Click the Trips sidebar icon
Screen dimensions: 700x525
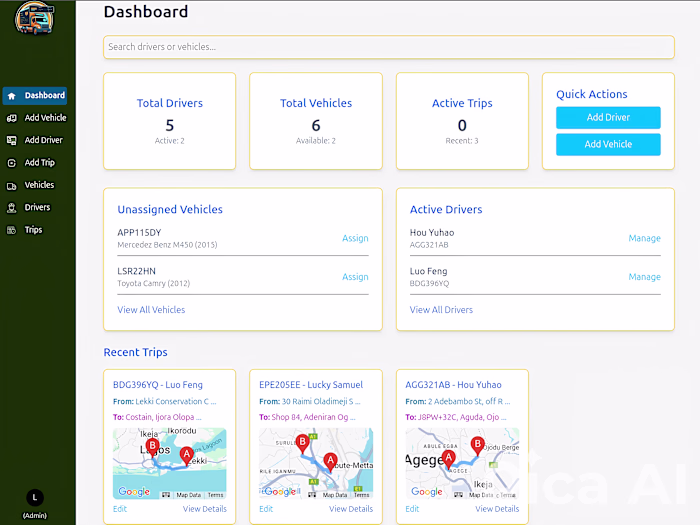tap(12, 230)
